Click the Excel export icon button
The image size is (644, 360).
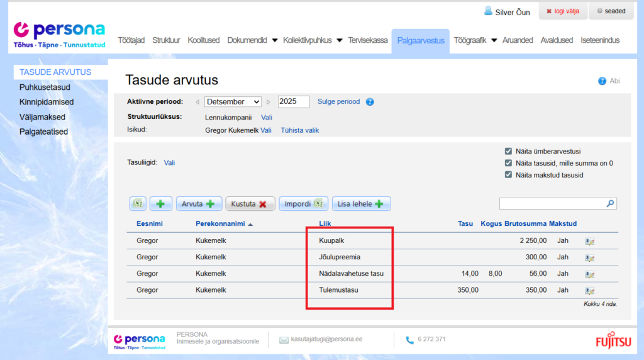click(x=138, y=204)
